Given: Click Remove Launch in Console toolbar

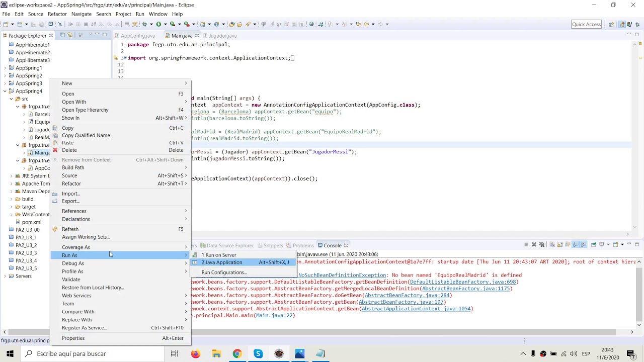Looking at the screenshot, I should tap(534, 245).
